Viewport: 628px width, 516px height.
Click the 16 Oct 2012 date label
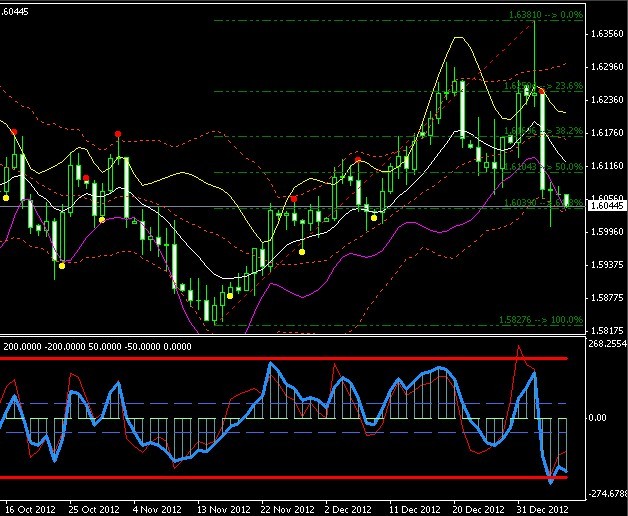pyautogui.click(x=29, y=510)
